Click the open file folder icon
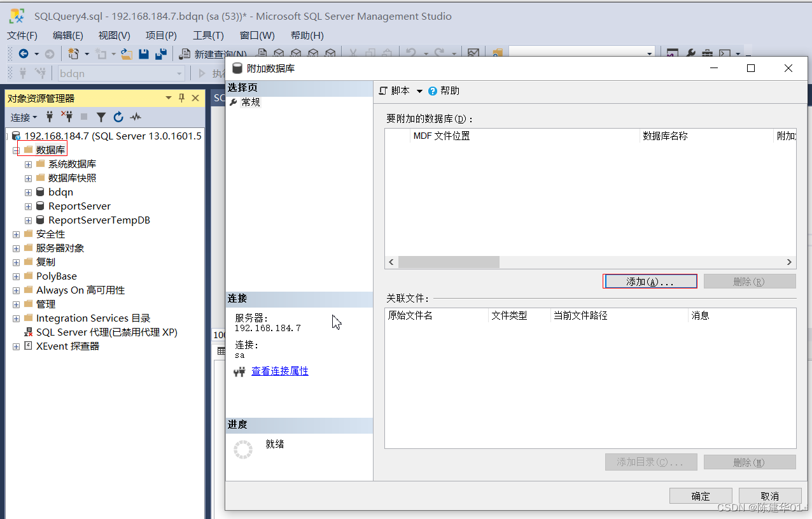 [x=127, y=54]
